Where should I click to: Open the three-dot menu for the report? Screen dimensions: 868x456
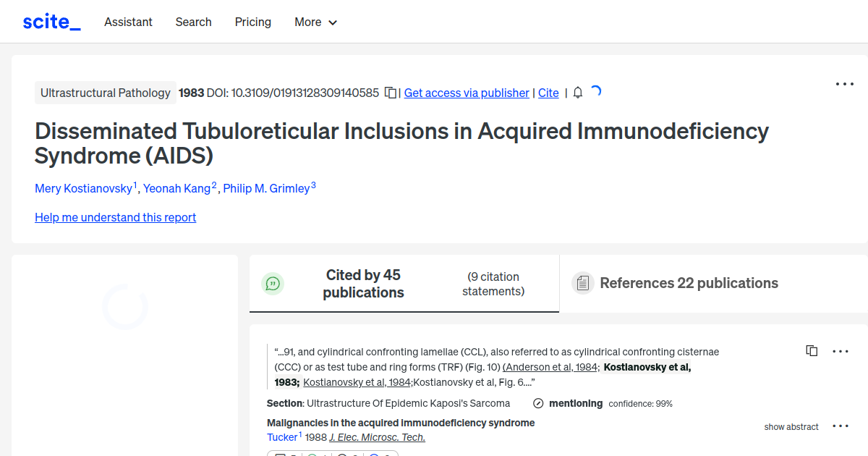[x=844, y=84]
